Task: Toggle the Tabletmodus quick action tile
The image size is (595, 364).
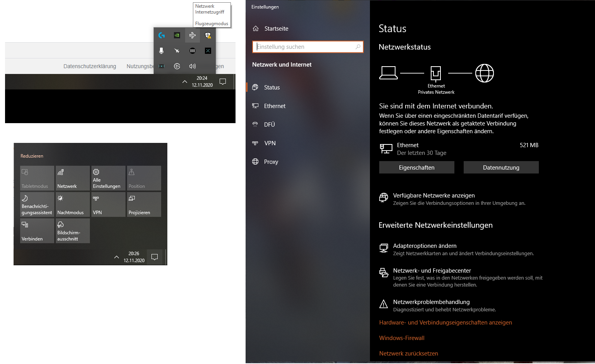Action: [x=37, y=178]
